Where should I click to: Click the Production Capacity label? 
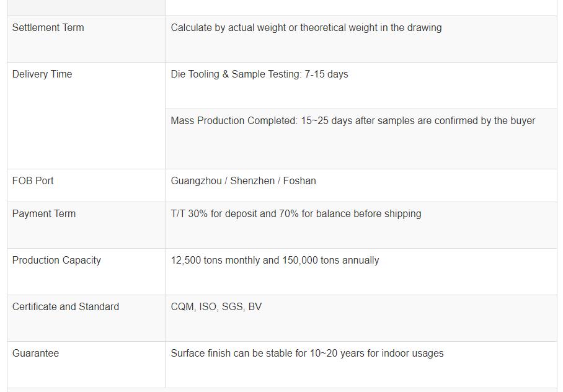56,261
